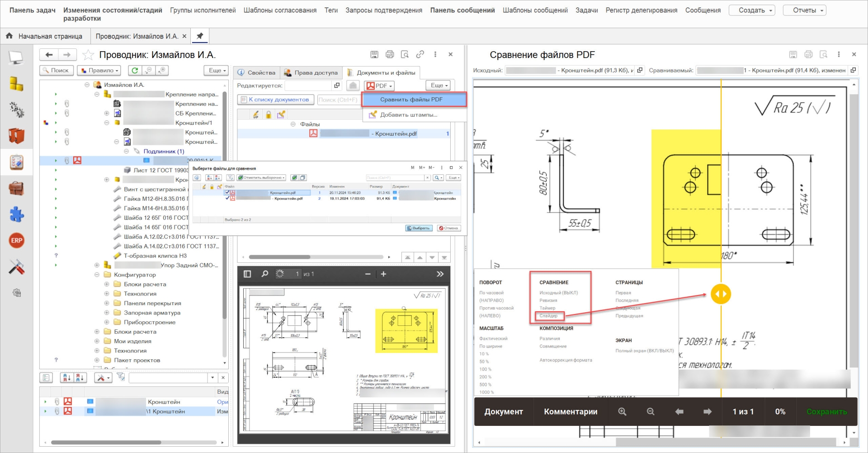Screen dimensions: 868x453
Task: Select Совмещение composition mode
Action: 552,346
